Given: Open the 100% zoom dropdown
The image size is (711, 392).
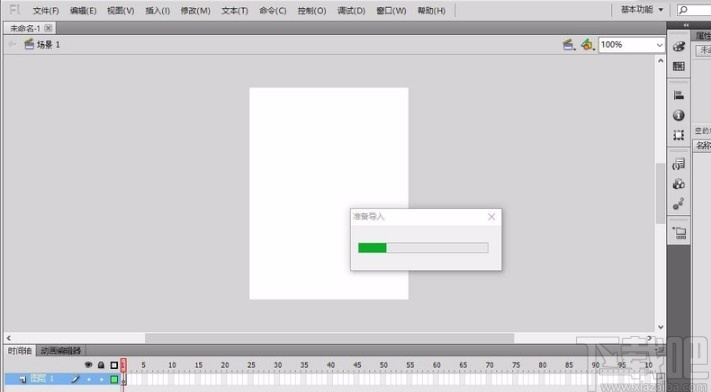Looking at the screenshot, I should (659, 44).
